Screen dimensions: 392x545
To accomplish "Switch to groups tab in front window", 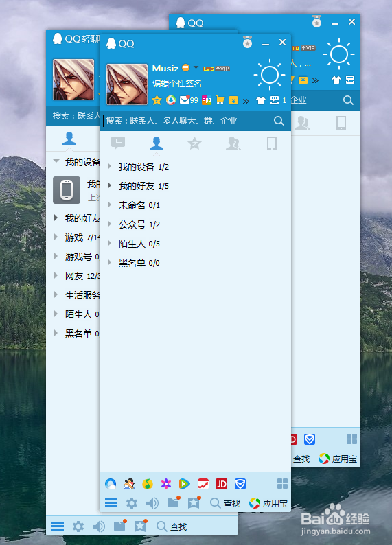I will coord(233,143).
